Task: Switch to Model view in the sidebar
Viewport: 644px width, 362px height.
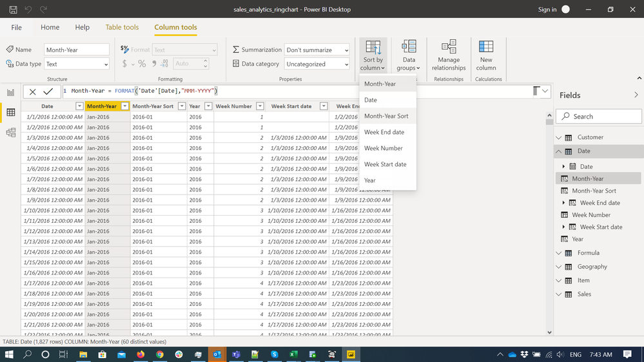Action: (11, 133)
